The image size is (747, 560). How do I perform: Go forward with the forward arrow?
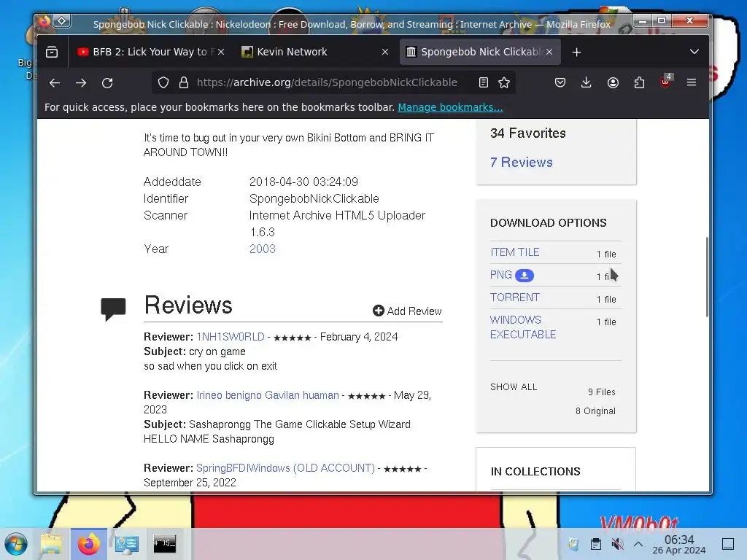point(81,83)
